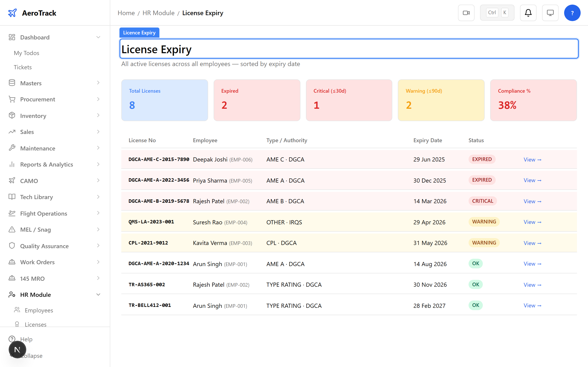
Task: Open notifications via the bell icon
Action: (x=528, y=13)
